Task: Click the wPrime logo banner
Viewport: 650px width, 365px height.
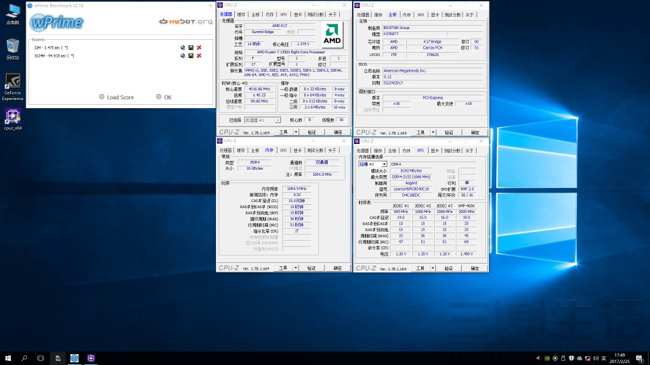Action: click(57, 22)
